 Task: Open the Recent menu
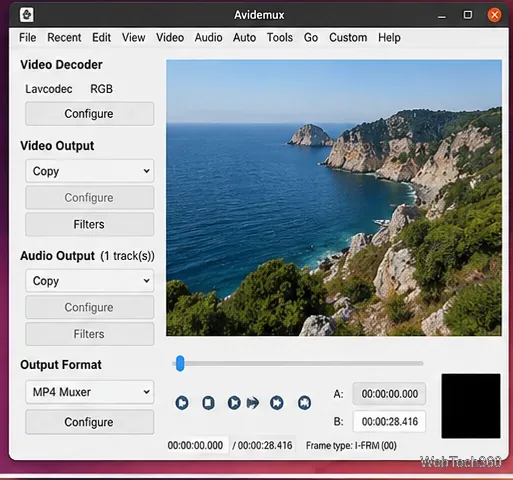click(x=64, y=37)
